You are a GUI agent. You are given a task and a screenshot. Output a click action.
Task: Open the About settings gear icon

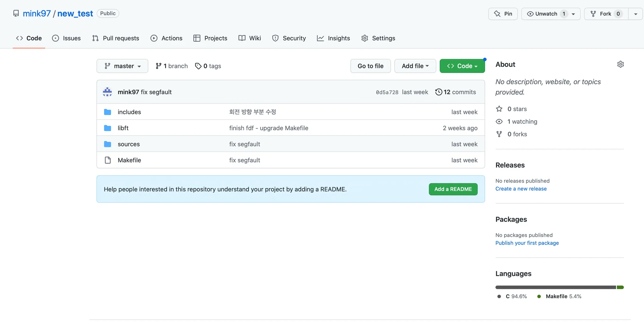[x=620, y=64]
